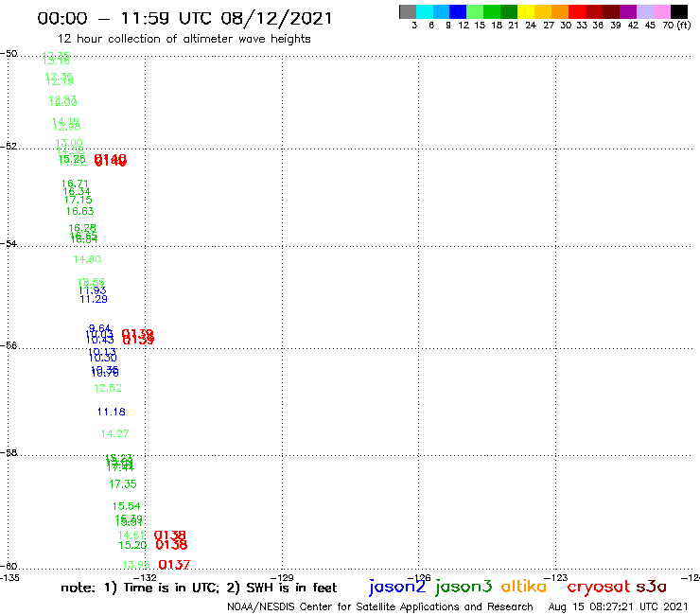The image size is (700, 615).
Task: Select the -132 longitude axis label
Action: click(146, 578)
